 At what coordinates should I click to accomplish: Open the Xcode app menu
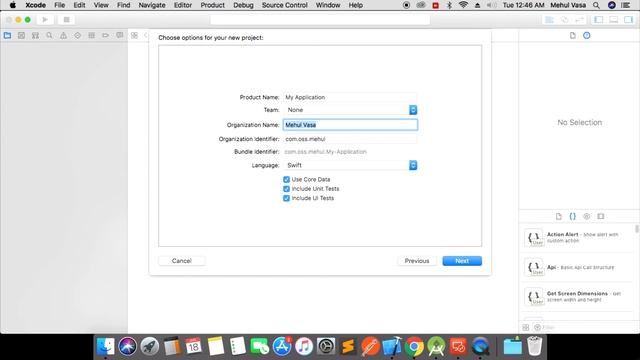[x=36, y=5]
